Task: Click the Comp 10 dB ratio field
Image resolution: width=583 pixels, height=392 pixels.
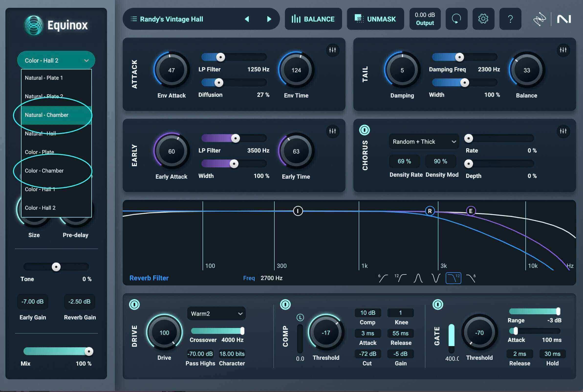Action: (x=367, y=313)
